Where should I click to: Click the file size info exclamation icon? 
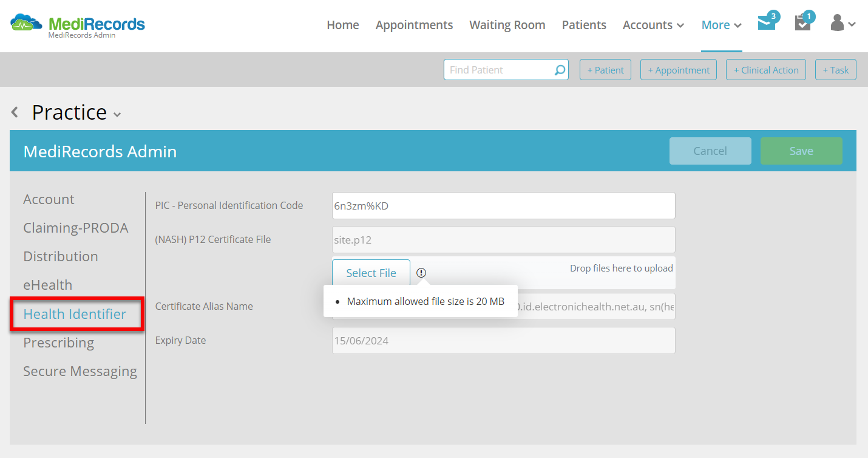421,273
